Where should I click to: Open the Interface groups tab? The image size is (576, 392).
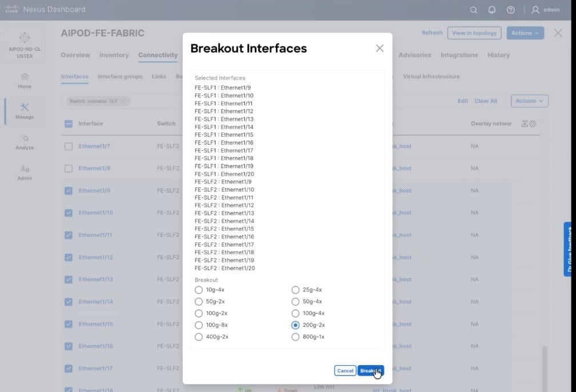pos(120,76)
